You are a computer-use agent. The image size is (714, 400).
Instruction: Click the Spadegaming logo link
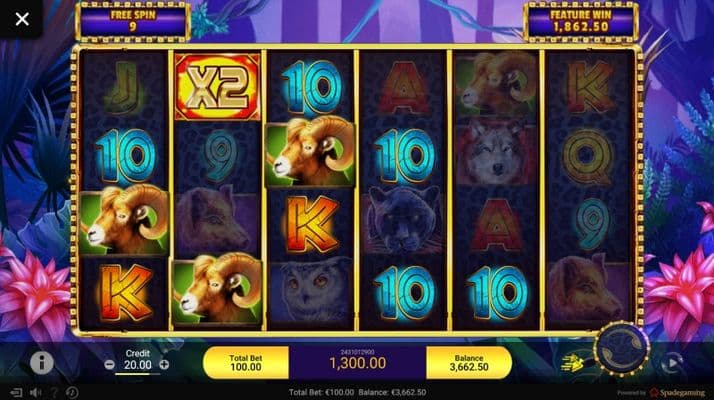(677, 392)
